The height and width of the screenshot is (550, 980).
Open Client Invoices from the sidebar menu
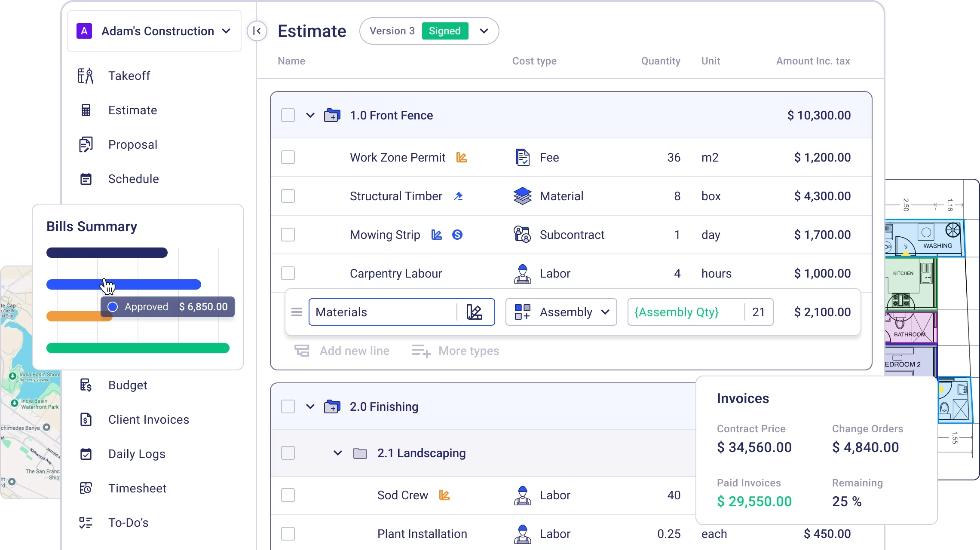(x=149, y=419)
